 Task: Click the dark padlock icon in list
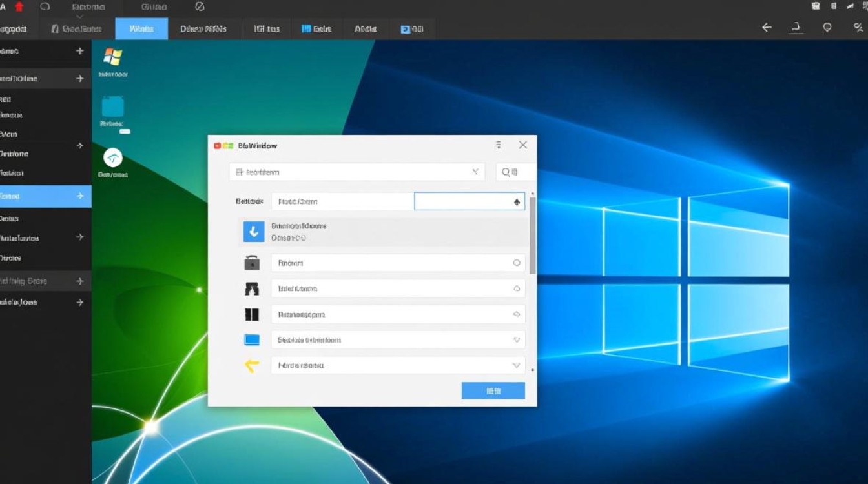[x=252, y=263]
